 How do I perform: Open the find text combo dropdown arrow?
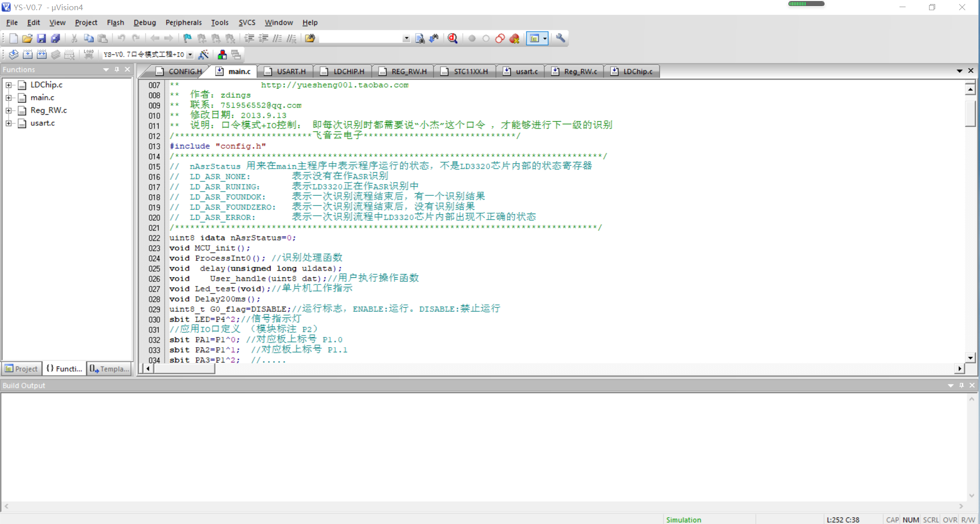[x=406, y=38]
